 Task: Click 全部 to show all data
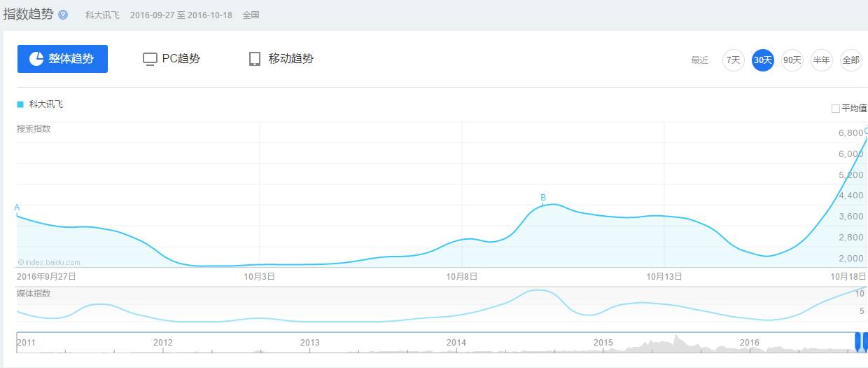(850, 60)
